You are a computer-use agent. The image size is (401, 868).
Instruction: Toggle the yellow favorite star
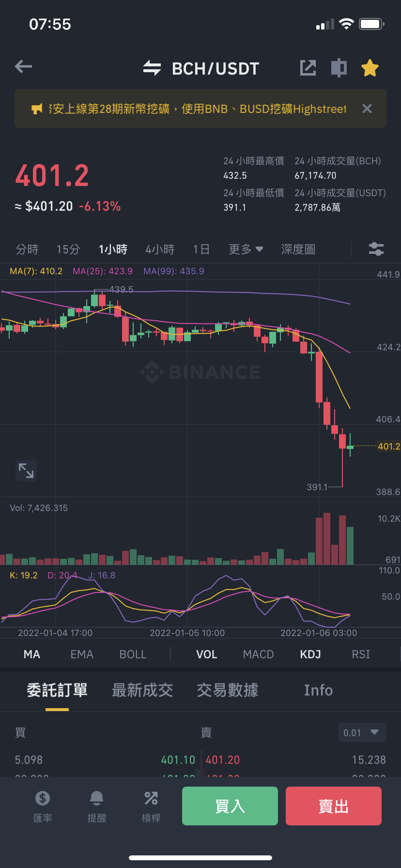(x=370, y=68)
